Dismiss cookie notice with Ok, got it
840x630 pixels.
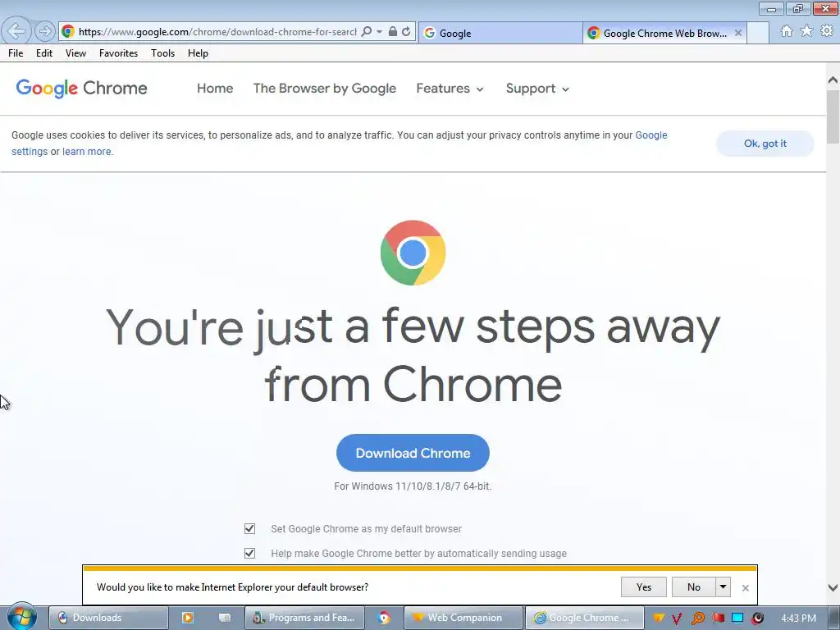click(765, 144)
